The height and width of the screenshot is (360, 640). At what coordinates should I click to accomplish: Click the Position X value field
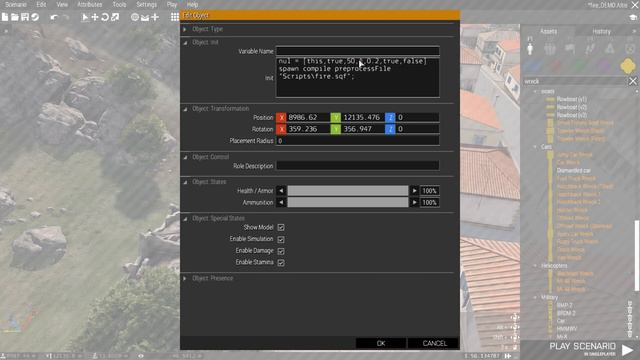click(x=308, y=118)
